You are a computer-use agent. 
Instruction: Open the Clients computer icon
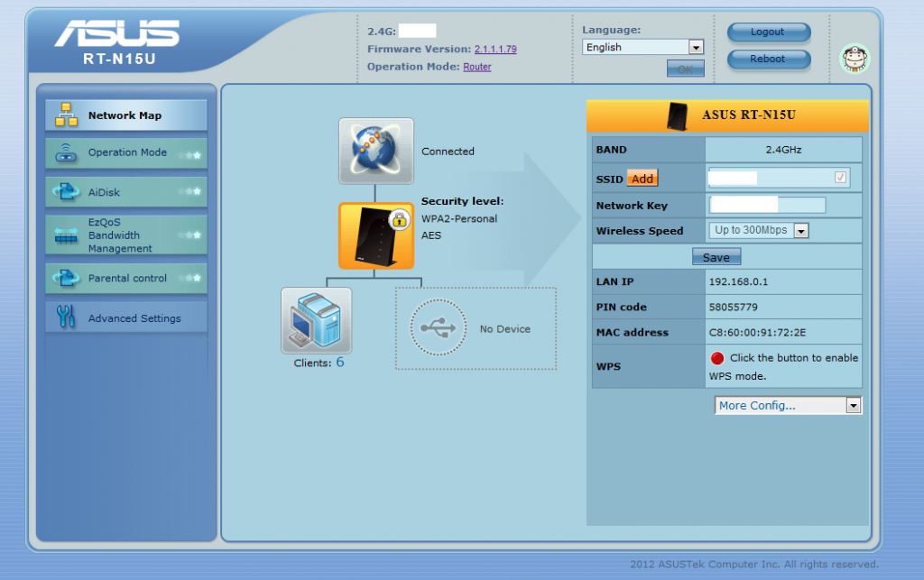click(316, 321)
